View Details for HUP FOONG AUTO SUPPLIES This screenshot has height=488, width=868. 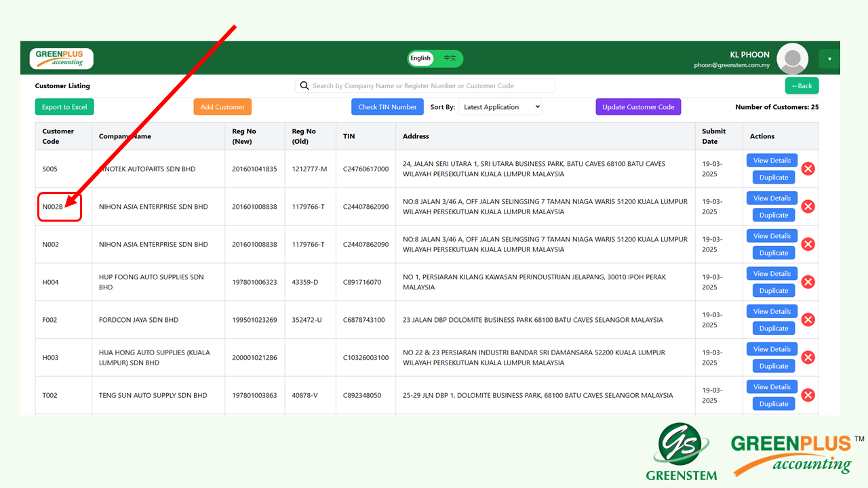pos(772,274)
